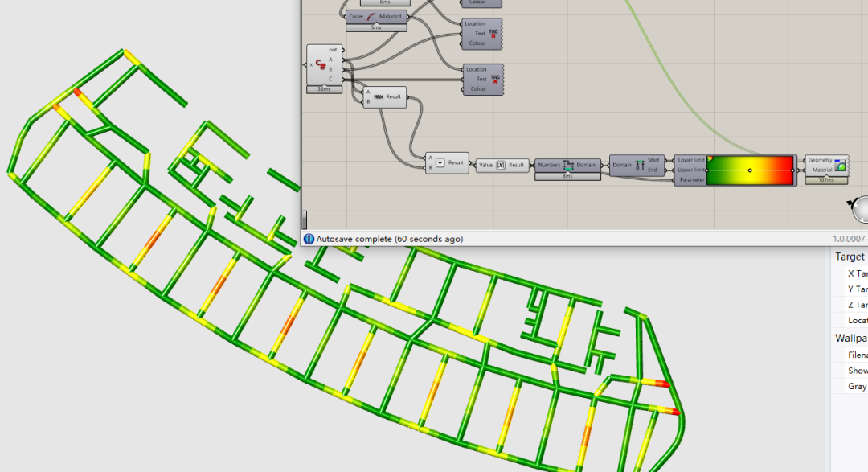Screen dimensions: 868x472
Task: Click the 1.0.0007 version number
Action: tap(849, 239)
